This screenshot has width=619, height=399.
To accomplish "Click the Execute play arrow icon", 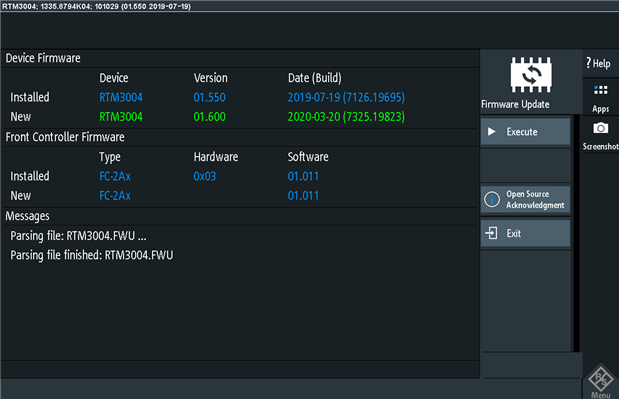I will point(491,131).
